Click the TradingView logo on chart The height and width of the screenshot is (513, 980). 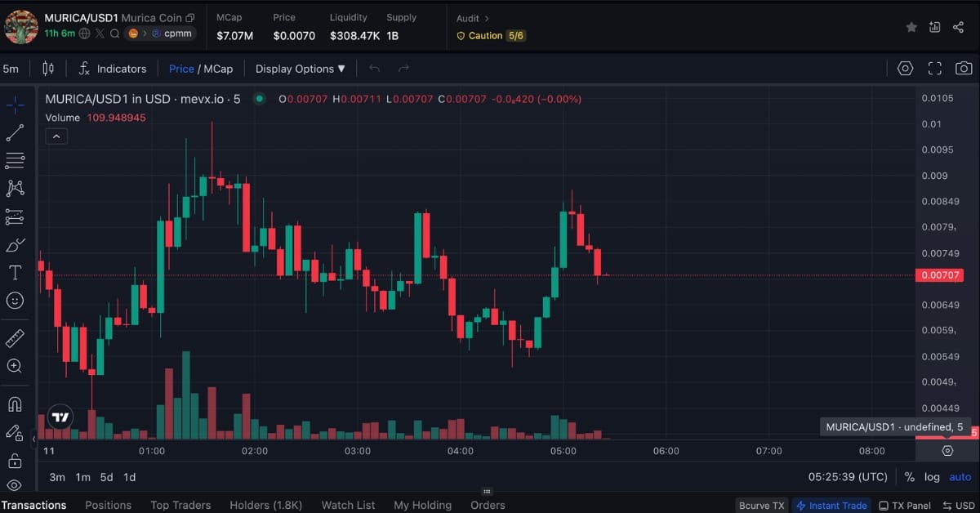click(60, 417)
